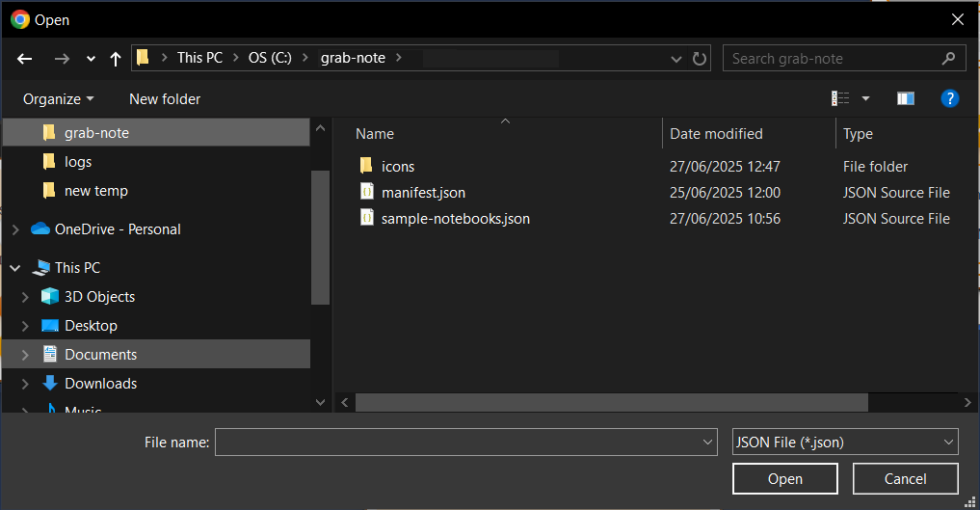
Task: Click the icons folder icon
Action: [x=366, y=166]
